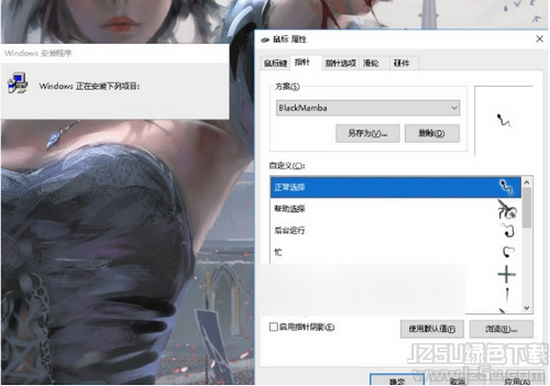The width and height of the screenshot is (550, 386).
Task: Select the 忙 pointer row
Action: (x=396, y=252)
